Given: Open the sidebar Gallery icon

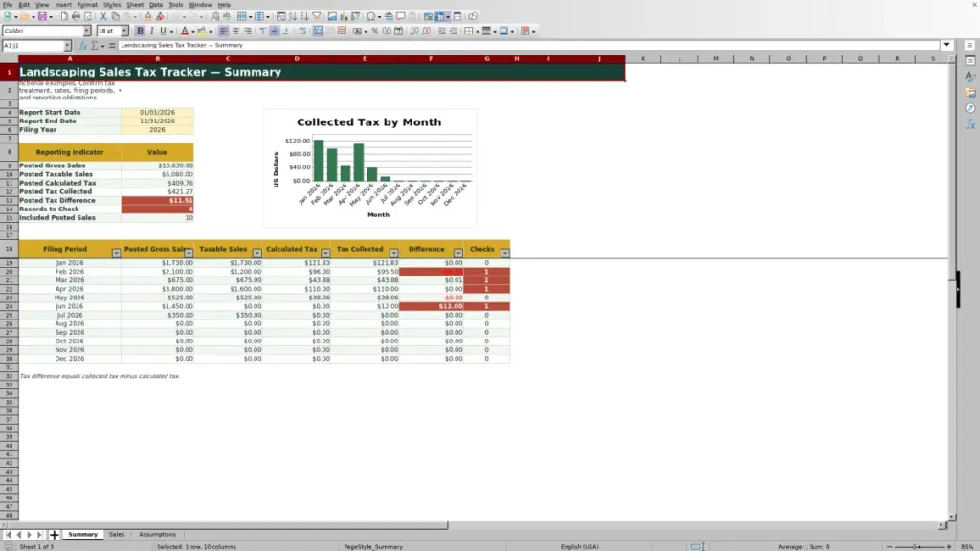Looking at the screenshot, I should pyautogui.click(x=970, y=93).
